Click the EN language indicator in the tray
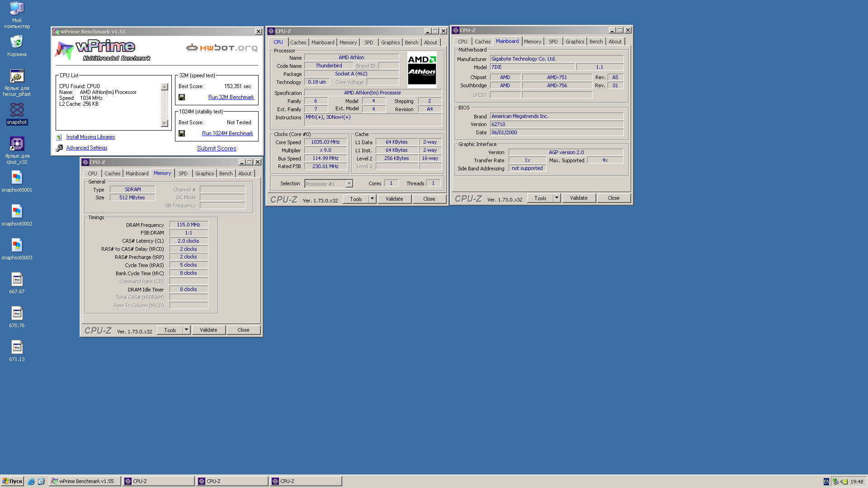 coord(826,482)
